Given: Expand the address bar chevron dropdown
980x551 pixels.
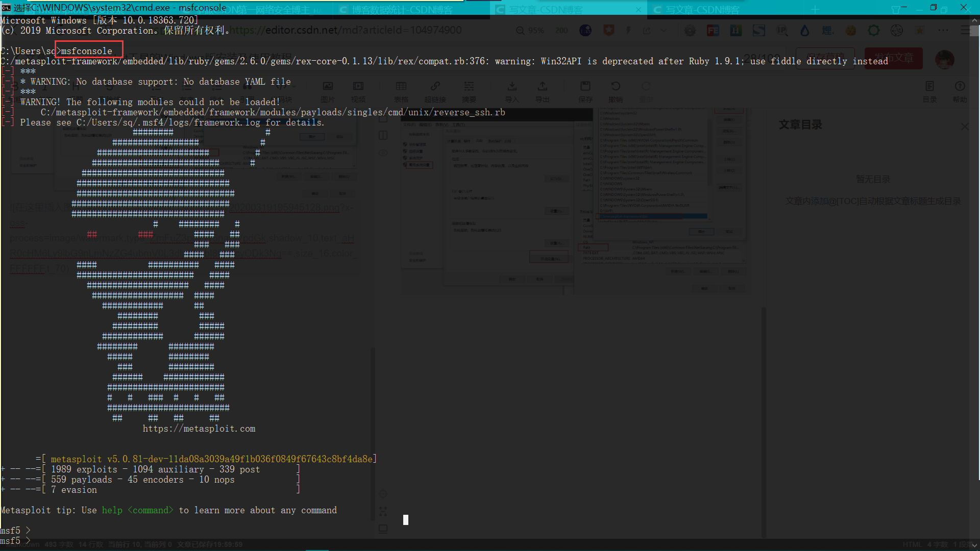Looking at the screenshot, I should point(664,31).
